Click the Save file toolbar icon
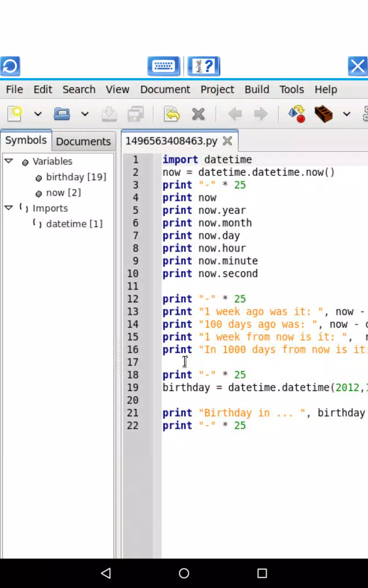 [109, 113]
